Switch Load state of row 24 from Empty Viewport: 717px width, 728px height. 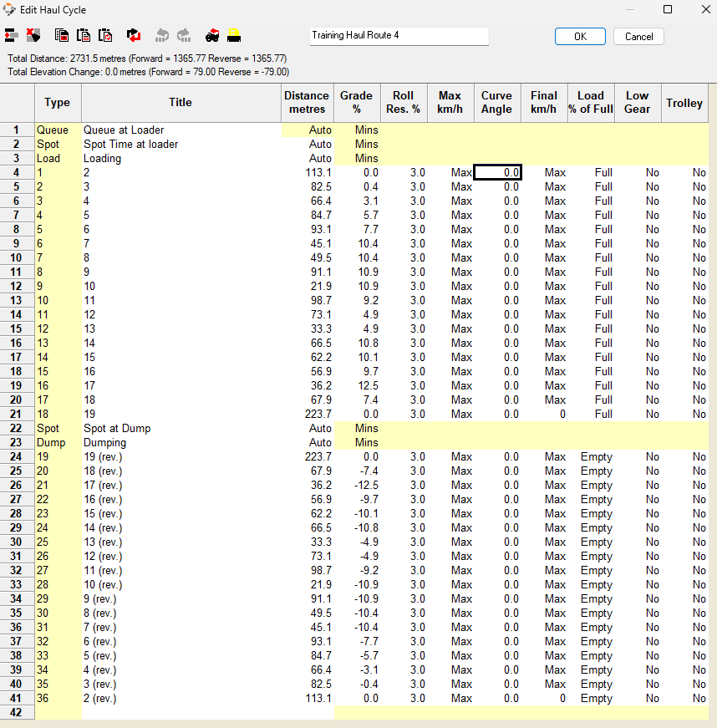pyautogui.click(x=591, y=456)
